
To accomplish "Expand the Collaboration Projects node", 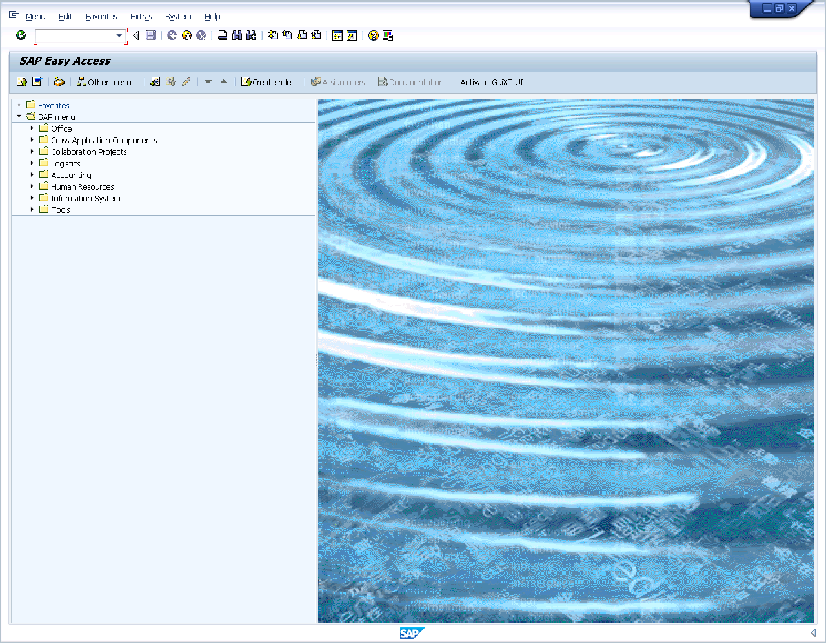I will tap(32, 152).
